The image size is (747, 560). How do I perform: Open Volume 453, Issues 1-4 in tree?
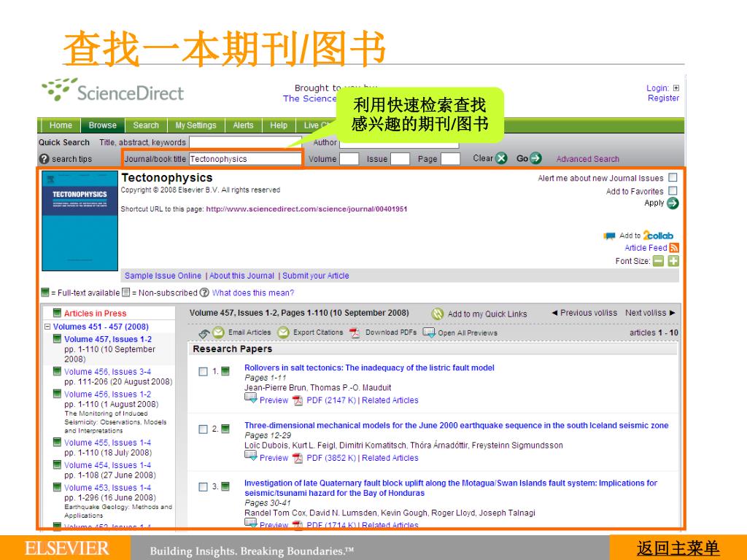108,488
